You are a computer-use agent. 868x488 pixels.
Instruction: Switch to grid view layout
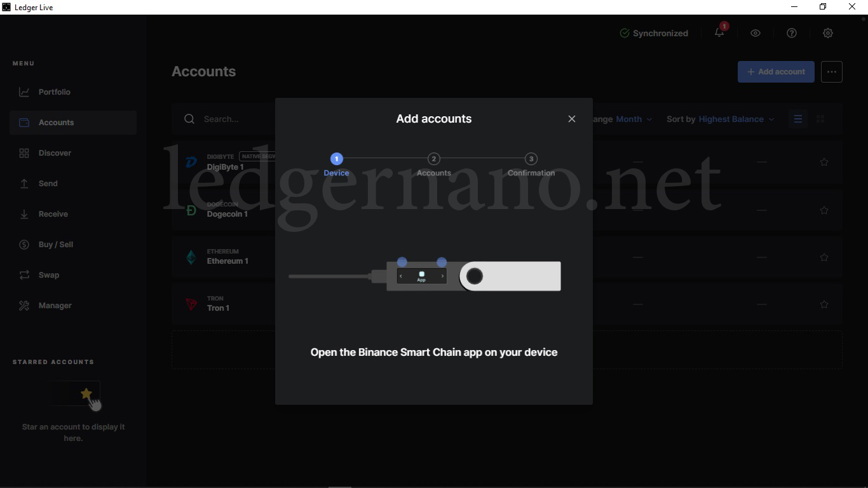click(x=820, y=119)
